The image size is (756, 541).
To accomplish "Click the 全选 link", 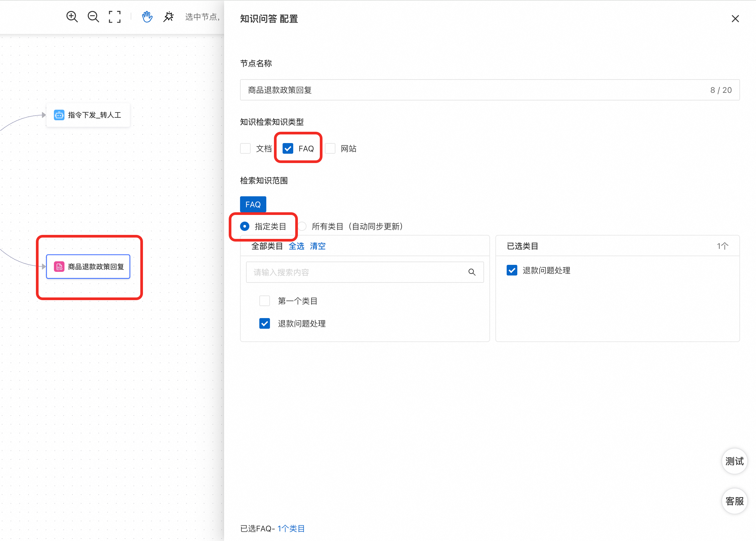I will tap(296, 246).
